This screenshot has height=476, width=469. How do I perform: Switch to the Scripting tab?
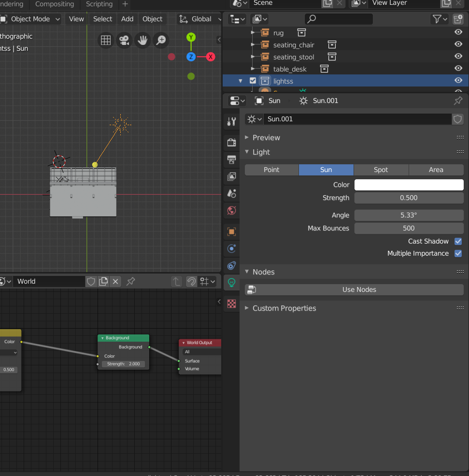[99, 4]
